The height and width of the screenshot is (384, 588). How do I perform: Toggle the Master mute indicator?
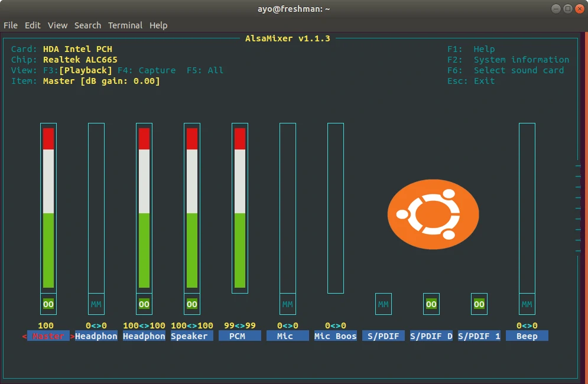point(48,304)
